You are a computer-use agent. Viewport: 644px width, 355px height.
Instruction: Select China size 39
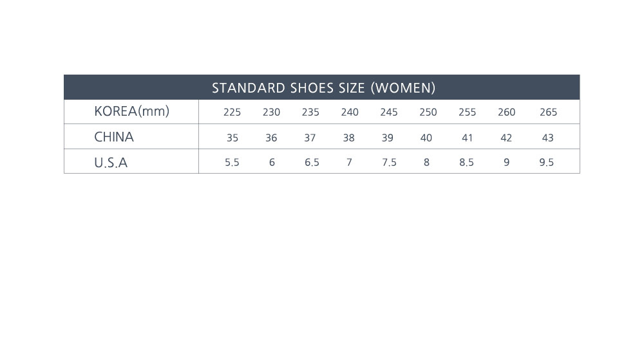click(x=388, y=138)
